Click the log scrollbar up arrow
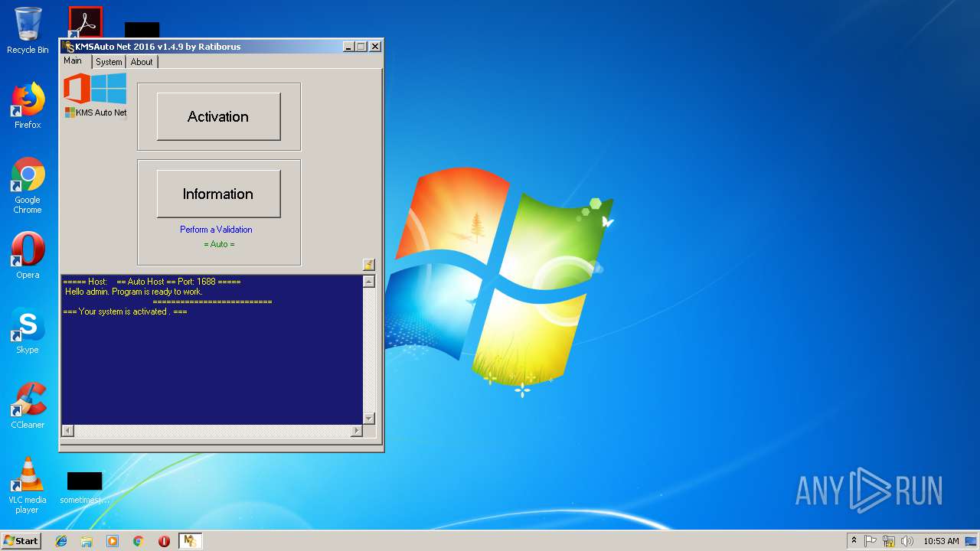This screenshot has height=551, width=980. pyautogui.click(x=369, y=282)
